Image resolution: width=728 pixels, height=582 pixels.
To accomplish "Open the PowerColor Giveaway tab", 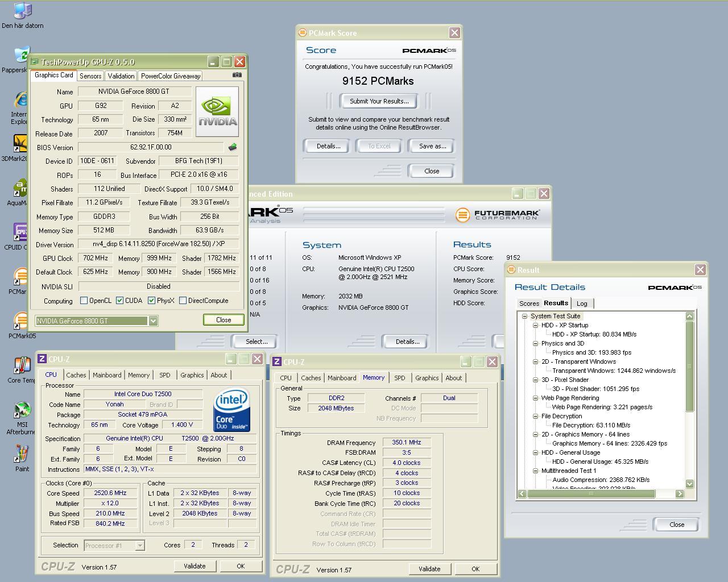I will (x=171, y=76).
